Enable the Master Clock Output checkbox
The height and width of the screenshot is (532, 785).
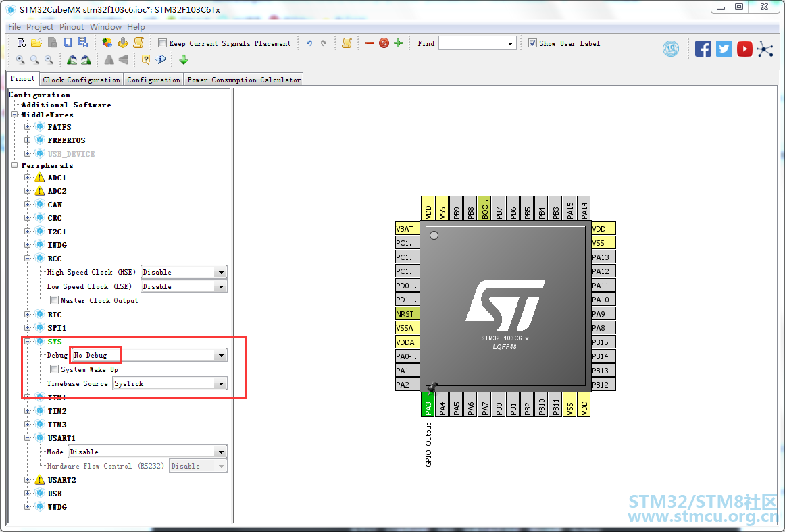(55, 300)
